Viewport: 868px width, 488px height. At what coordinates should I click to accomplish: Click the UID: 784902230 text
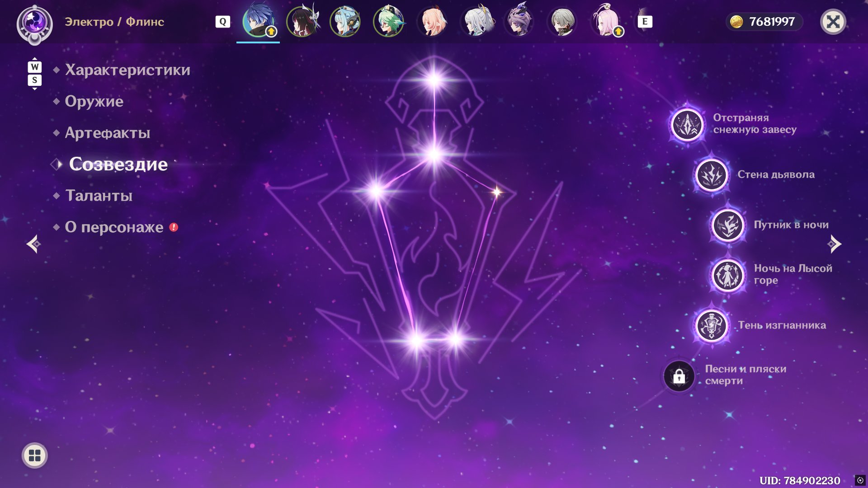point(800,480)
